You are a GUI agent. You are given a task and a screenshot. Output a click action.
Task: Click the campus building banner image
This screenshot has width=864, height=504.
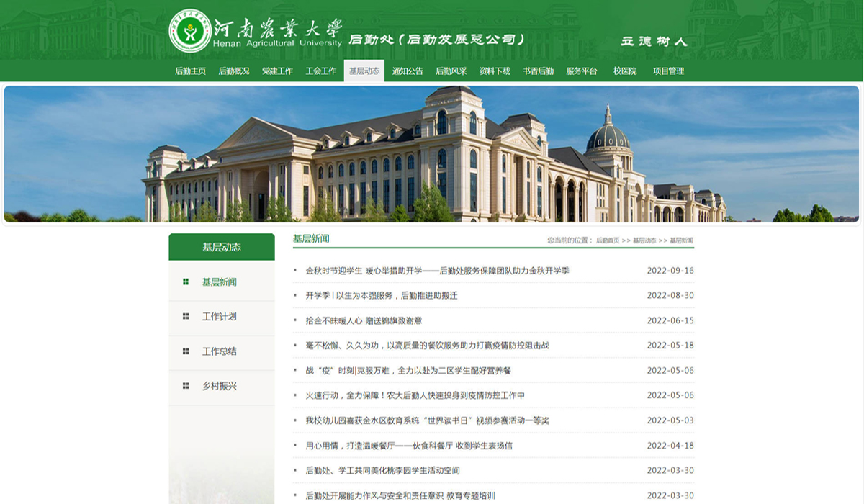pyautogui.click(x=432, y=154)
